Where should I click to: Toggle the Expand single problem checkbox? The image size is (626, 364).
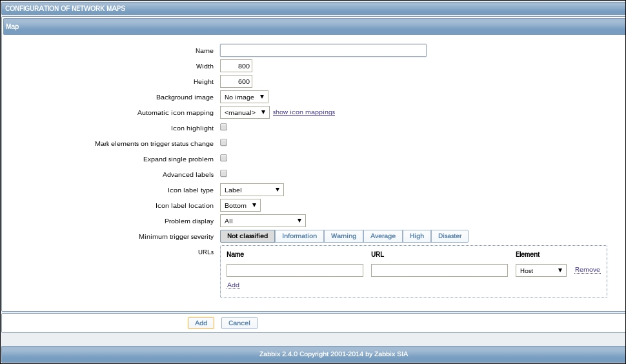pos(224,158)
